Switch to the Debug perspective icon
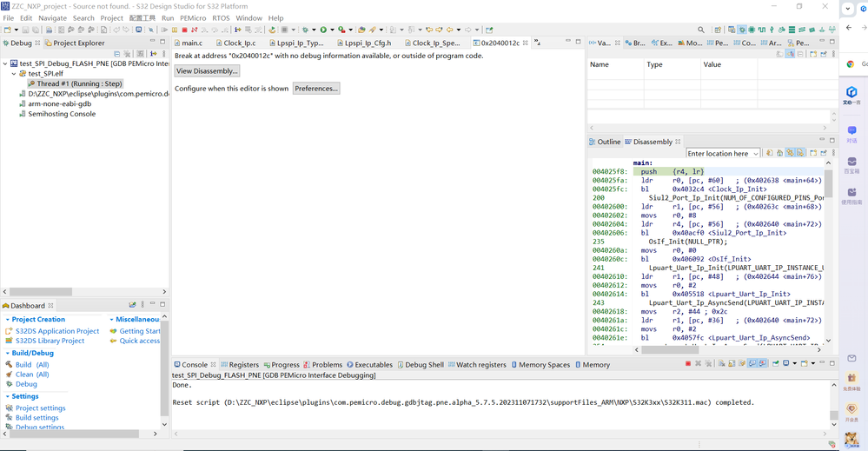Image resolution: width=868 pixels, height=451 pixels. click(x=742, y=30)
